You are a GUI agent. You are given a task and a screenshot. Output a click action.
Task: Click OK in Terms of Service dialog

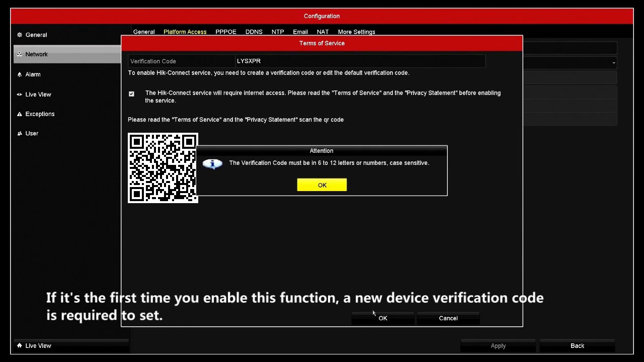point(383,318)
